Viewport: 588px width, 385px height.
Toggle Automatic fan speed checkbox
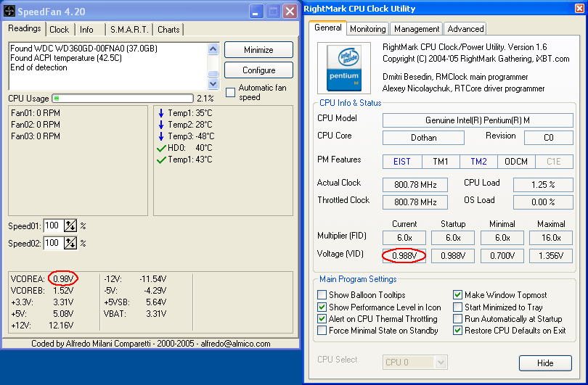[231, 92]
